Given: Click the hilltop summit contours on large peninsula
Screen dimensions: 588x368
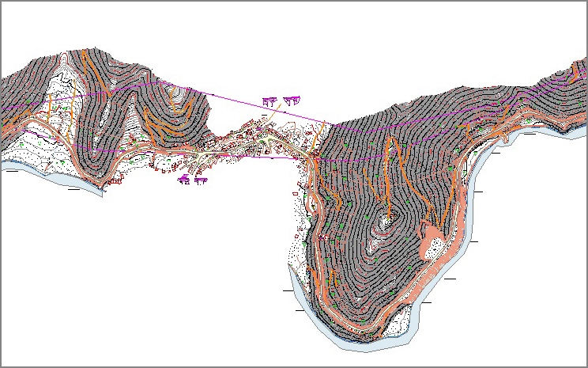Looking at the screenshot, I should click(385, 222).
